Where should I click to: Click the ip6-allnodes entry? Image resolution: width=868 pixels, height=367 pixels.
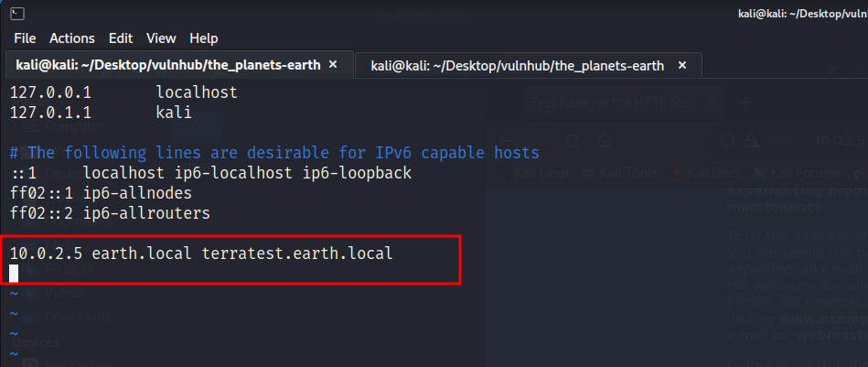click(137, 193)
